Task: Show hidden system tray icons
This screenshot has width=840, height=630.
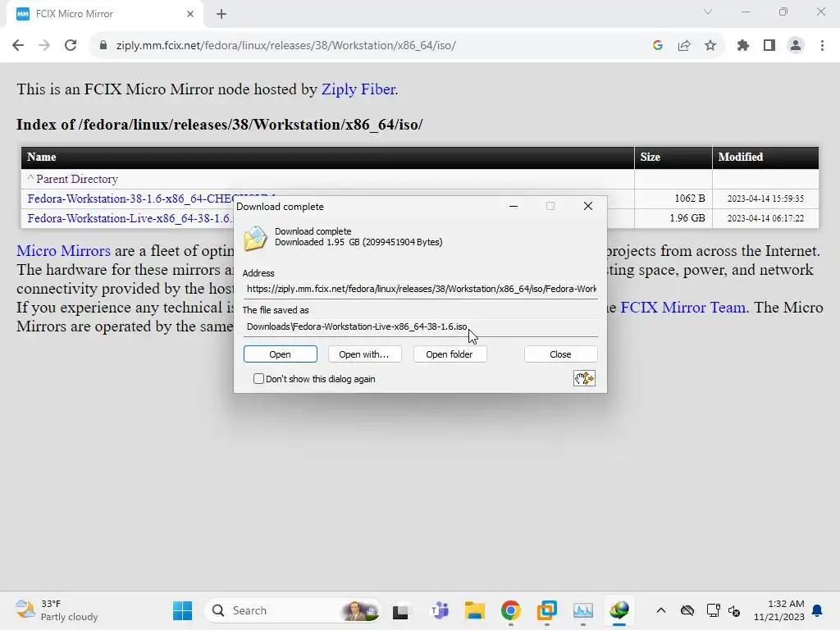Action: coord(661,610)
